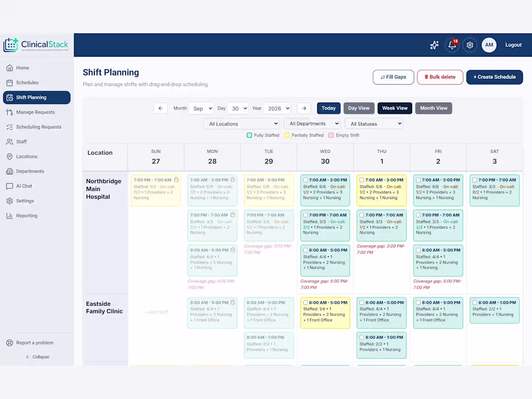532x399 pixels.
Task: Expand the All Statuses filter
Action: [x=374, y=124]
